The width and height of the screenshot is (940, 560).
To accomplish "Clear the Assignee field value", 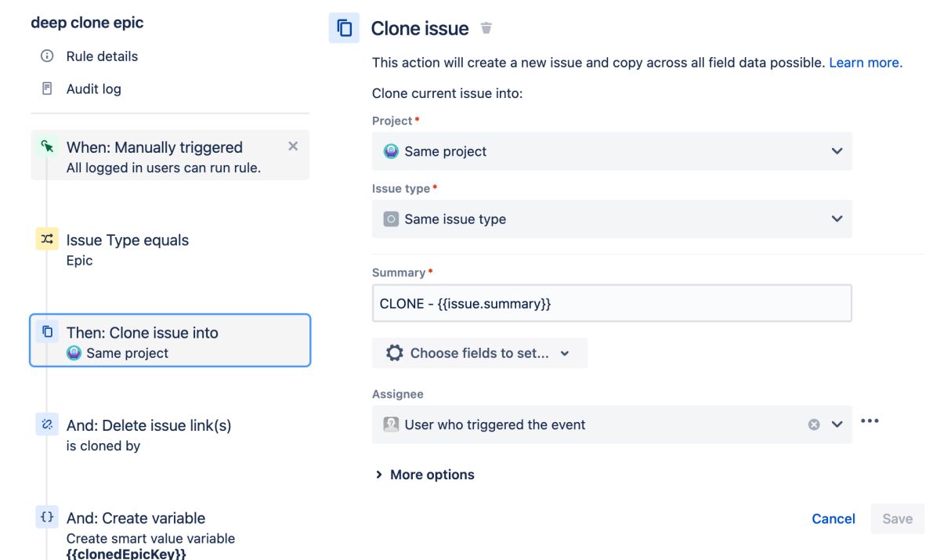I will pyautogui.click(x=814, y=425).
